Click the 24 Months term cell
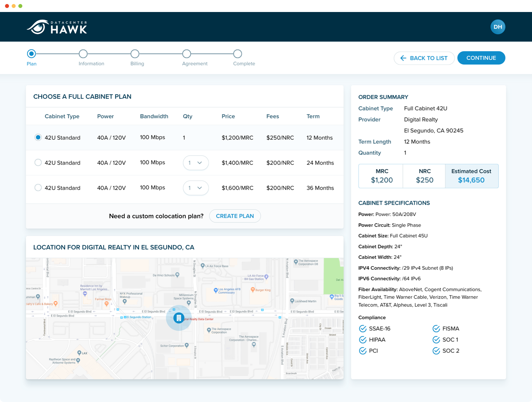532x402 pixels. (x=320, y=163)
